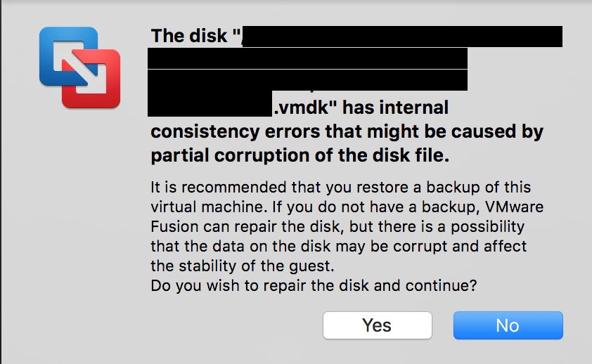Click the "It is recommended that you restore" line
This screenshot has width=592, height=364.
(341, 187)
